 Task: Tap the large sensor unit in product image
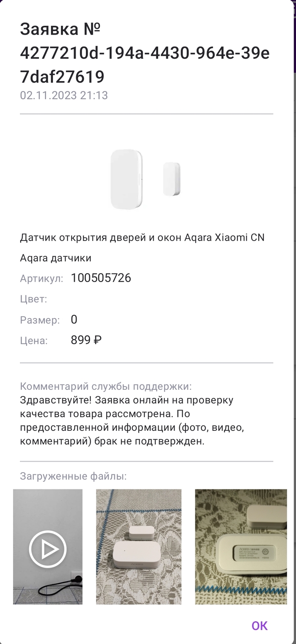click(126, 179)
